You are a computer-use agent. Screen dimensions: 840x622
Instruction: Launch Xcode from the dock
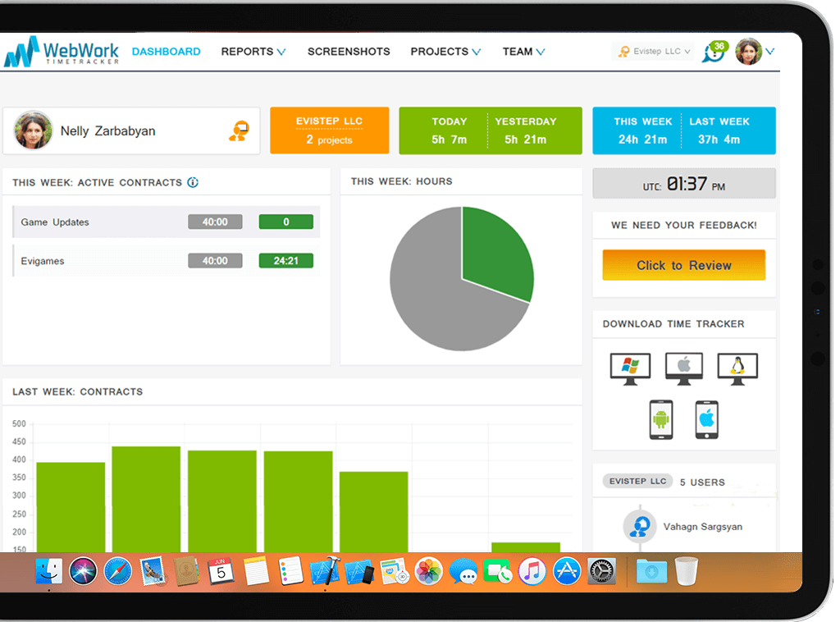325,571
